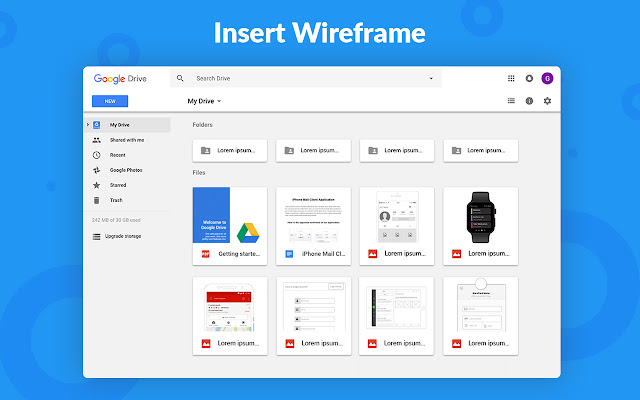
Task: Click the '242 MB of 30 GB used' text
Action: 116,220
